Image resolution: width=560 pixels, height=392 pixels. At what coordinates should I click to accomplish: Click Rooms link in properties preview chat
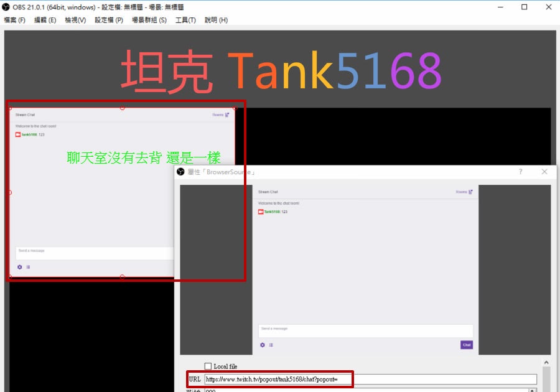[464, 192]
